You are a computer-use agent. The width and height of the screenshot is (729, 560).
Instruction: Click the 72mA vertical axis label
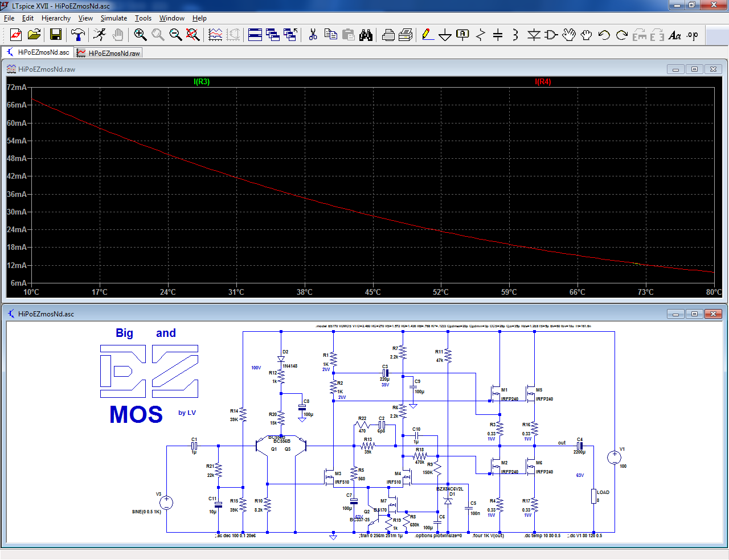[17, 87]
